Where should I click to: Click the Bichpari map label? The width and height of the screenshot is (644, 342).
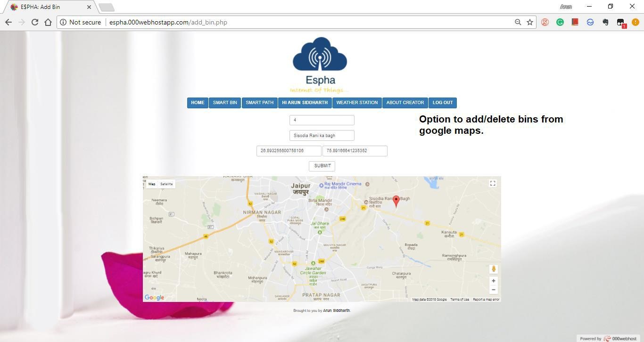pos(156,220)
